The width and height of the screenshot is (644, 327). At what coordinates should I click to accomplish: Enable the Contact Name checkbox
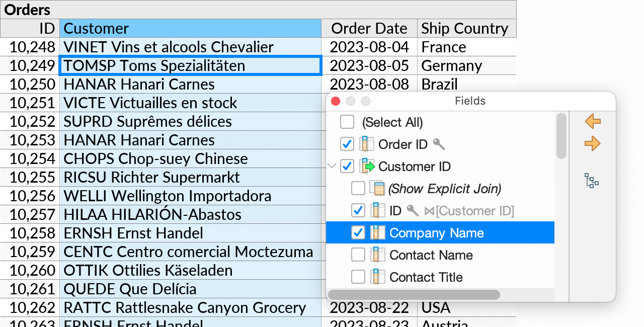pos(358,255)
